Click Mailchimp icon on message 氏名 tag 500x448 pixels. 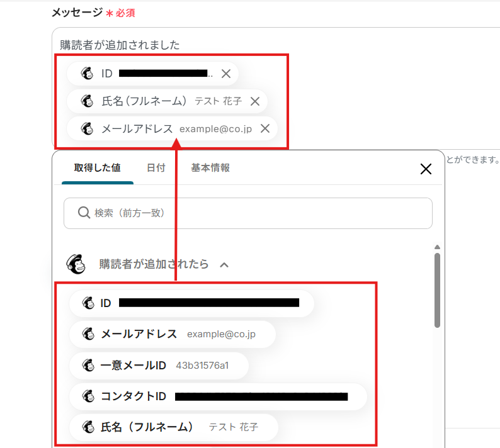(x=87, y=101)
